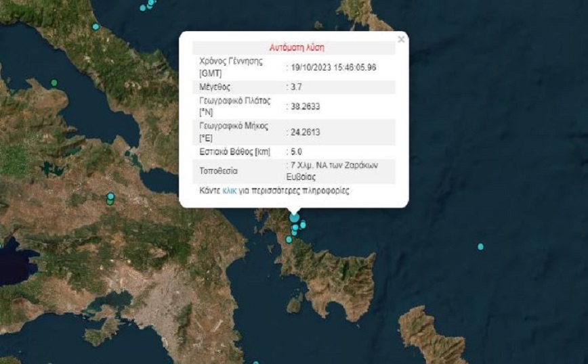Click the lowest marker in the Evia cluster

point(289,239)
